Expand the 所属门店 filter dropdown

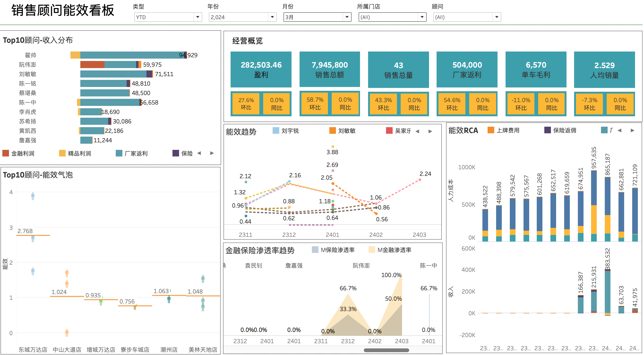pyautogui.click(x=422, y=17)
